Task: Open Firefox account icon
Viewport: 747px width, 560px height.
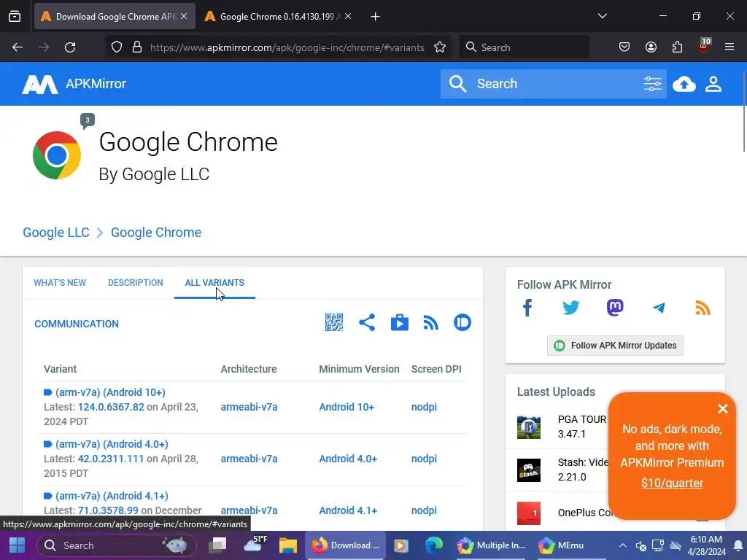Action: (x=651, y=47)
